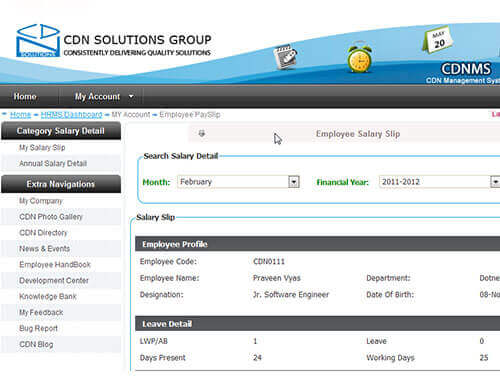Open the notepad icon in the header
The width and height of the screenshot is (500, 391).
(x=285, y=57)
